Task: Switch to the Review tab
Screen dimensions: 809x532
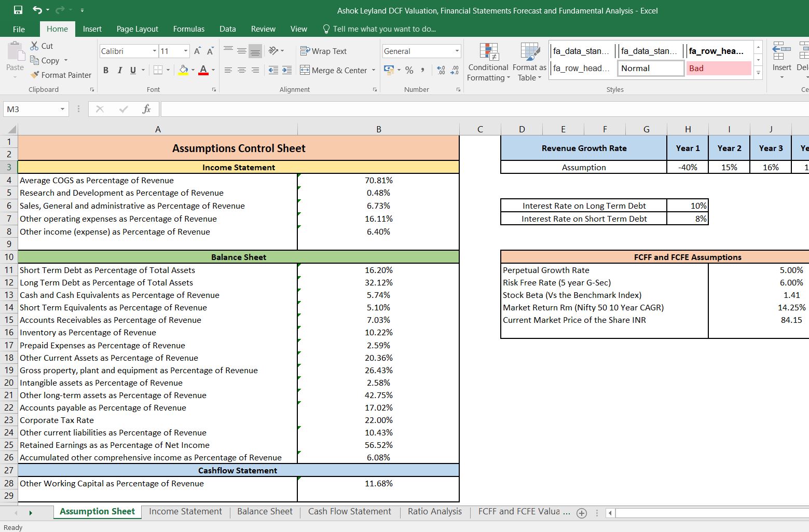Action: 263,29
